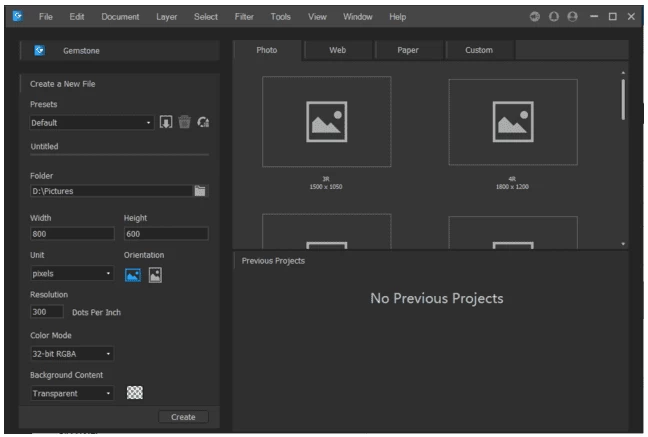Click the Width input field
648x437 pixels.
pos(71,234)
